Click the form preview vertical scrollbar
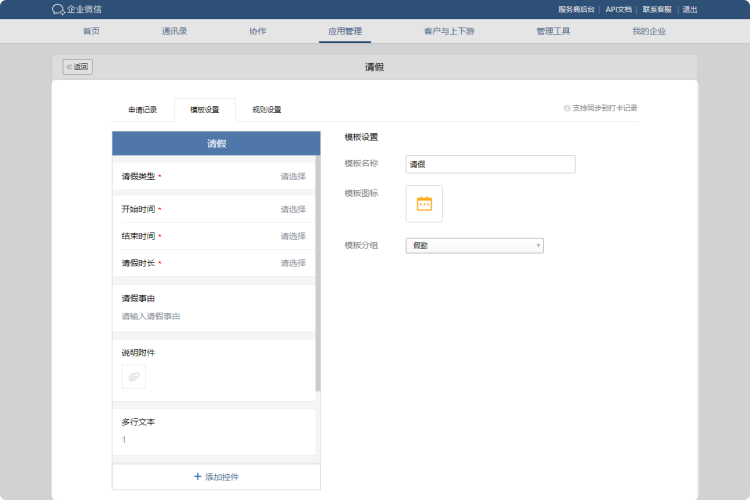 tap(318, 273)
